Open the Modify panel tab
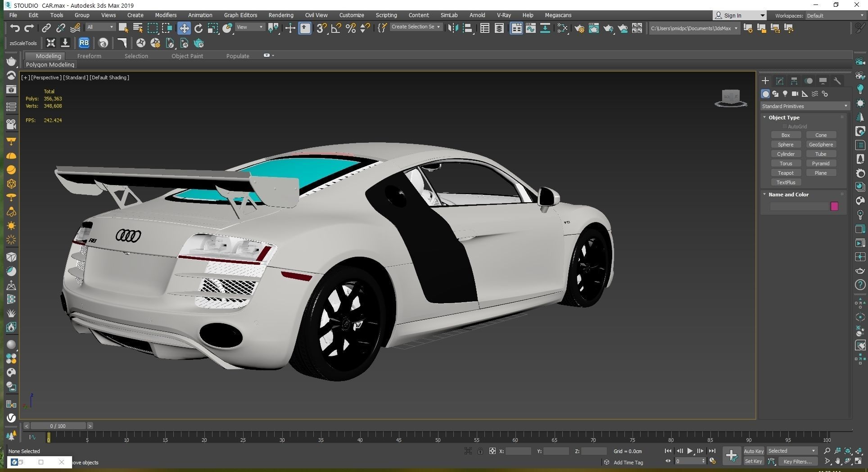 pos(780,81)
